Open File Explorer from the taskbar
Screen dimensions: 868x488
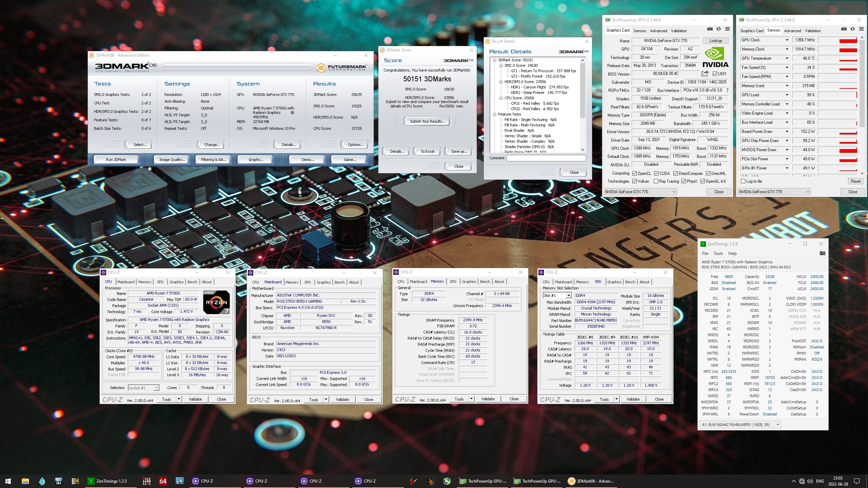click(25, 481)
